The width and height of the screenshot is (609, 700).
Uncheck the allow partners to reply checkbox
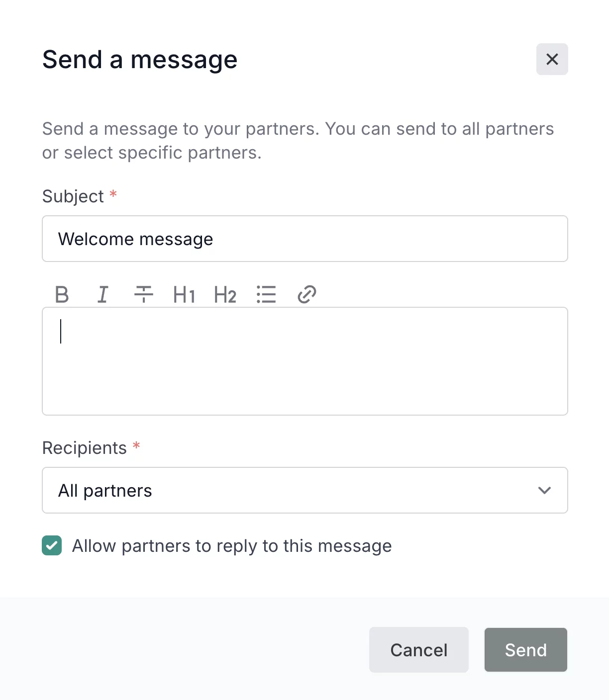pos(52,545)
